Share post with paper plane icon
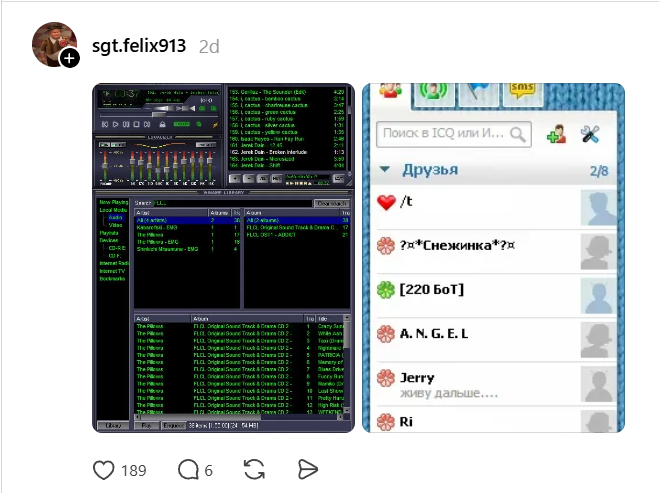 (x=308, y=469)
